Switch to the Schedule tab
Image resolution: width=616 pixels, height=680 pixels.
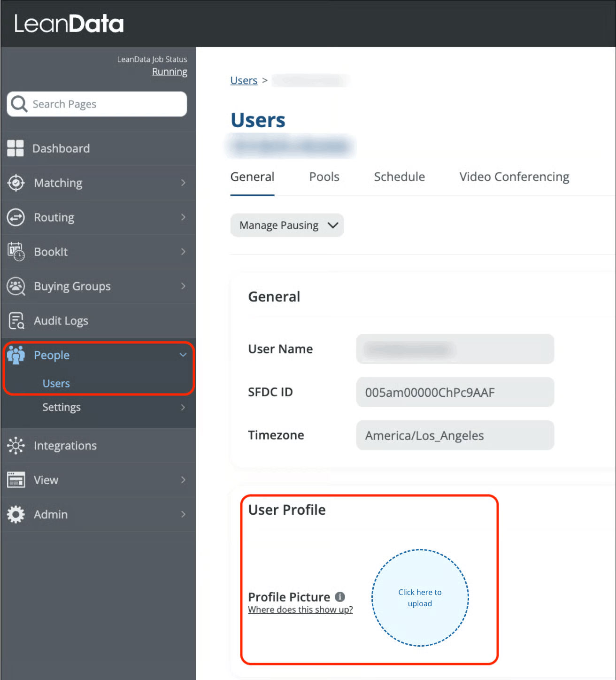pyautogui.click(x=400, y=177)
